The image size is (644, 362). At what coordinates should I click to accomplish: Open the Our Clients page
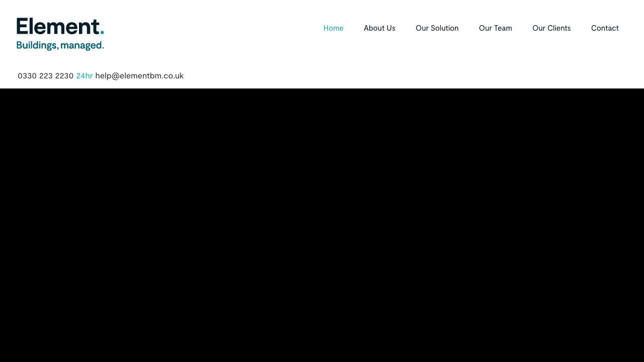click(x=551, y=28)
